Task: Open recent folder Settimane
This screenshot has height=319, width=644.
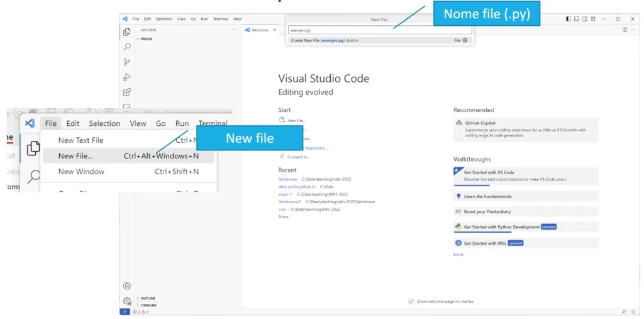Action: [287, 179]
